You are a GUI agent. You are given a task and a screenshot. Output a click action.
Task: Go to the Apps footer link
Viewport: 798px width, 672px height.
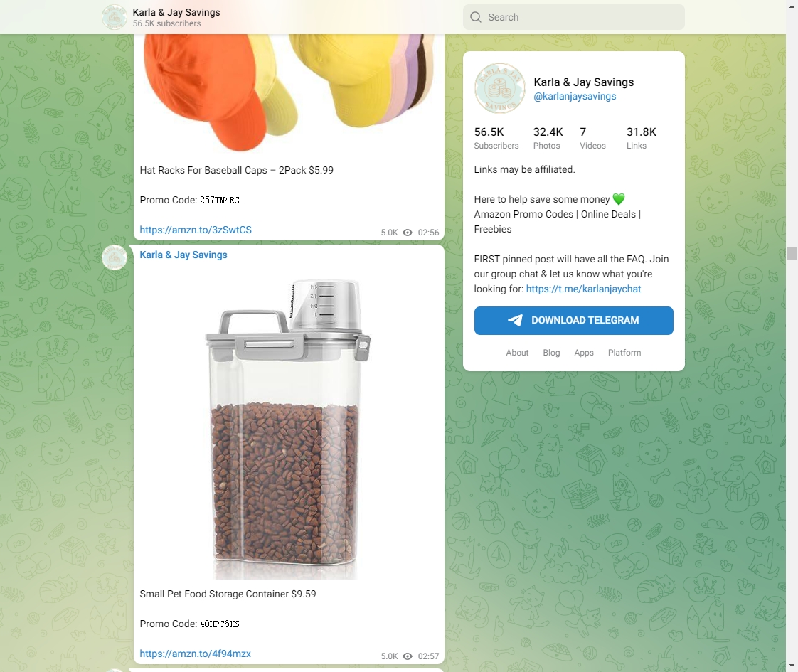pos(584,353)
